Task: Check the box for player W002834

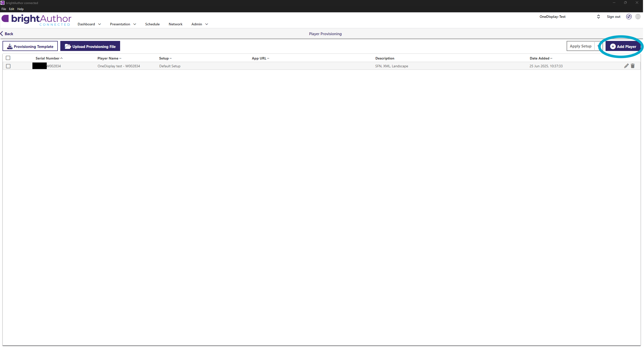Action: pyautogui.click(x=8, y=66)
